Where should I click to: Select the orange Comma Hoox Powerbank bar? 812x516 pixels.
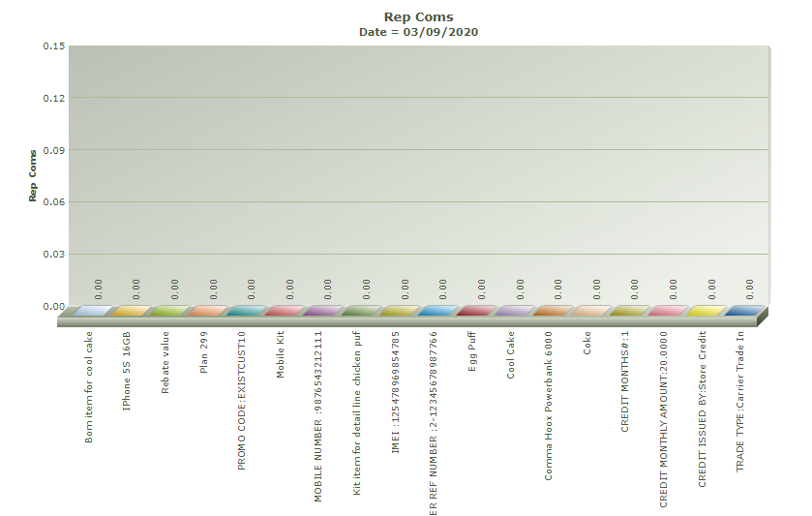(553, 311)
